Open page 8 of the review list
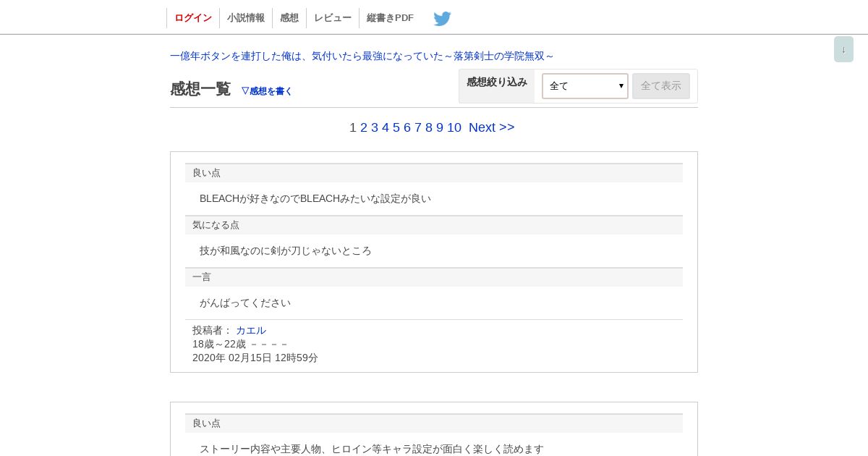The image size is (868, 456). (429, 127)
